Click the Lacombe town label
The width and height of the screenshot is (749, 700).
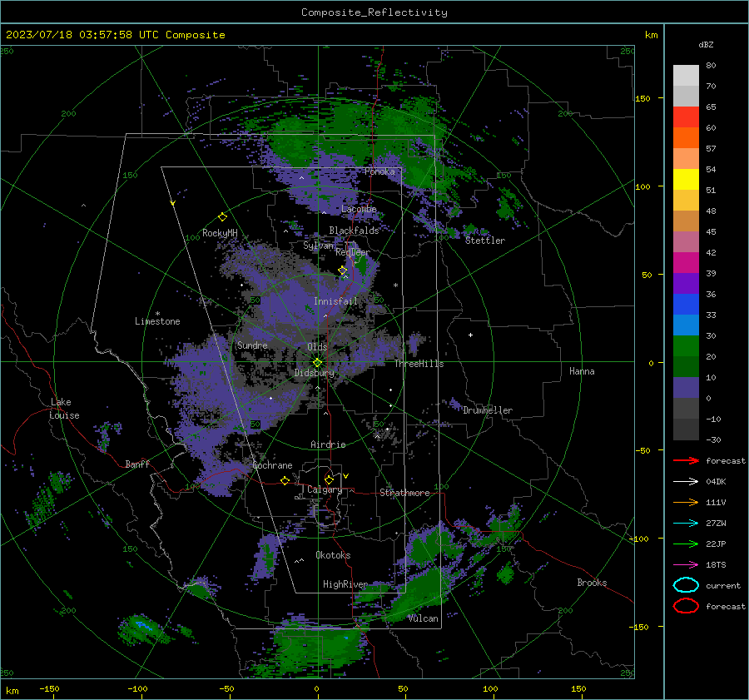click(x=359, y=209)
